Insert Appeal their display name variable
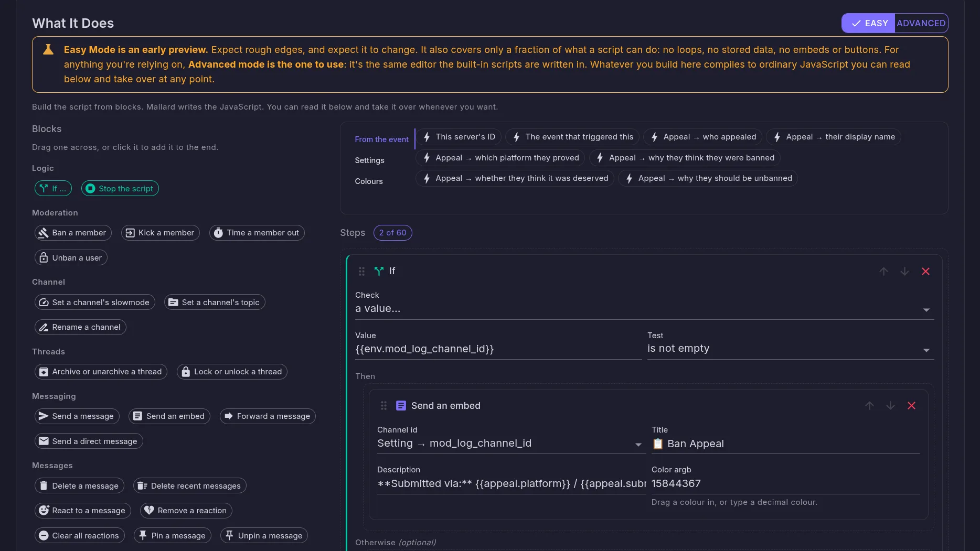Viewport: 980px width, 551px height. pos(834,137)
